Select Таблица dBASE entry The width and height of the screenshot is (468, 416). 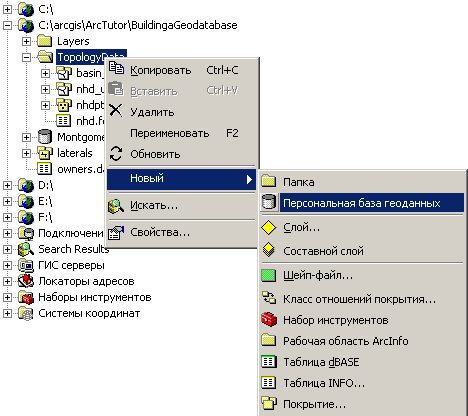[362, 362]
